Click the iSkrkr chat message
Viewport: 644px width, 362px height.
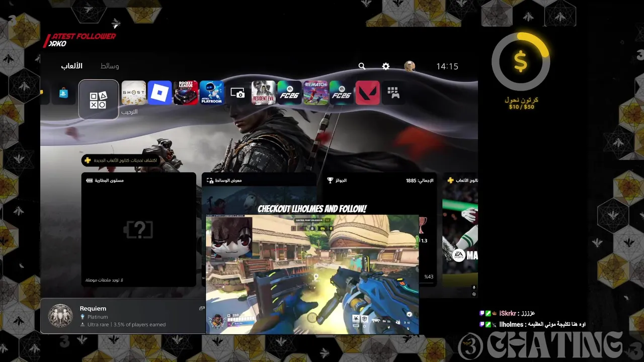point(507,313)
